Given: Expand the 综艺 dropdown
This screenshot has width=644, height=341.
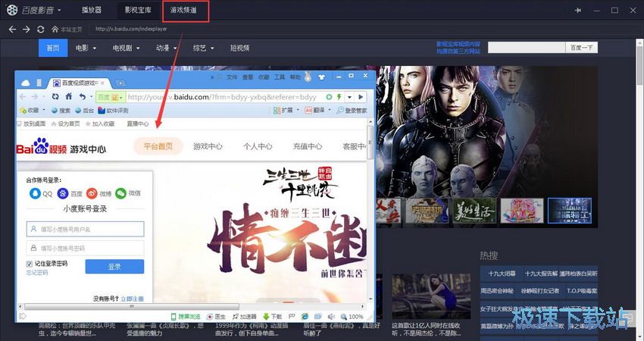Looking at the screenshot, I should click(204, 48).
